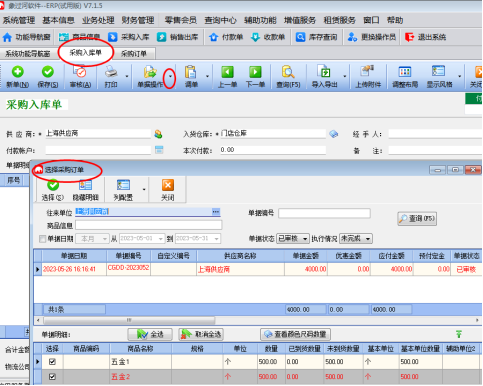Click the 供应商名称 column header
This screenshot has width=483, height=386.
pyautogui.click(x=240, y=256)
